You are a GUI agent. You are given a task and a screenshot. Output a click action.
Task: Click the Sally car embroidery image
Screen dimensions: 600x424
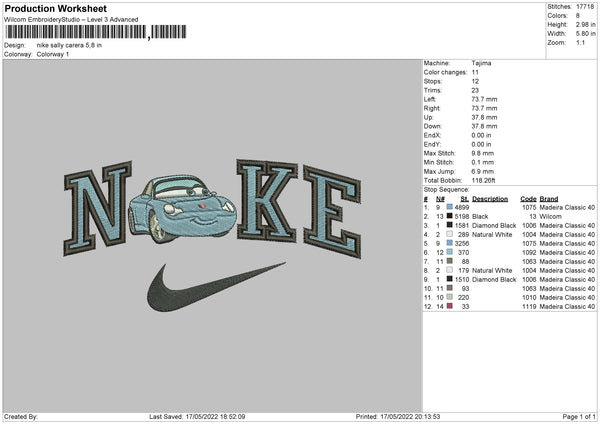pos(182,209)
